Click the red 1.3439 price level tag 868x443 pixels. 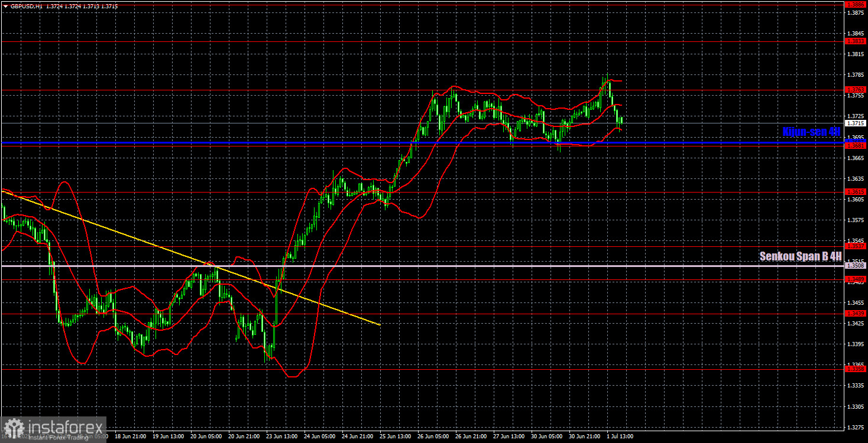click(856, 314)
